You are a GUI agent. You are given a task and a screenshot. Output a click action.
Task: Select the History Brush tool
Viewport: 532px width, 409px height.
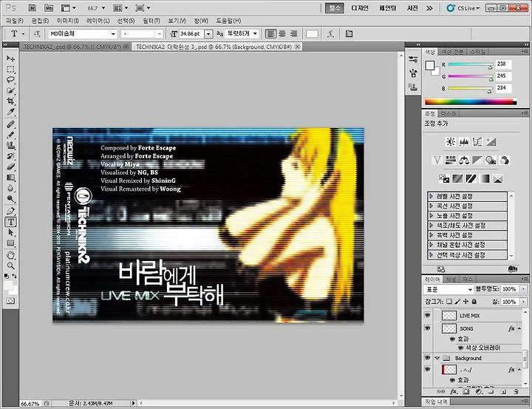(10, 156)
